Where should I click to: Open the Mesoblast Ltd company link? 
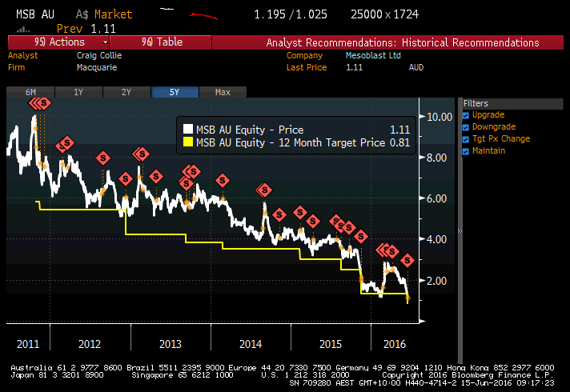pos(373,55)
